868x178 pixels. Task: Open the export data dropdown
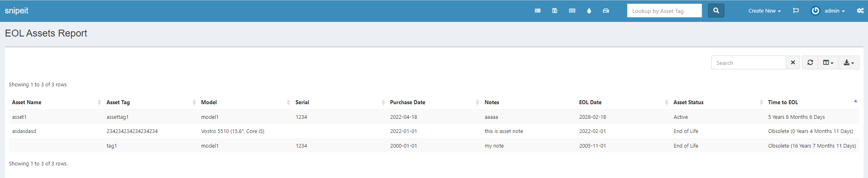pyautogui.click(x=849, y=62)
